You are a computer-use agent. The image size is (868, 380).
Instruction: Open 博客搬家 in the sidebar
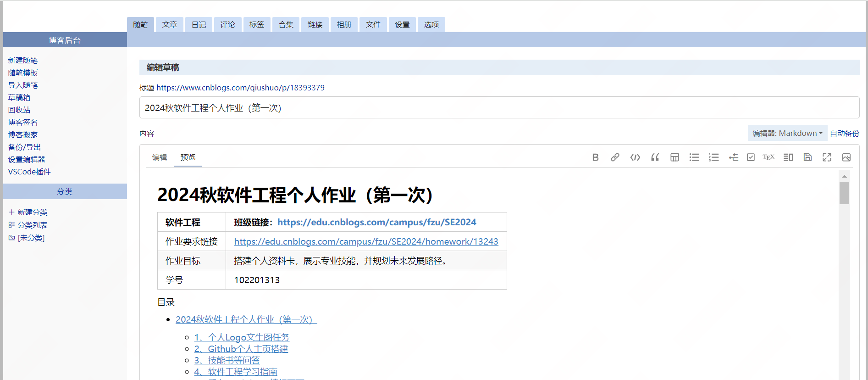23,134
